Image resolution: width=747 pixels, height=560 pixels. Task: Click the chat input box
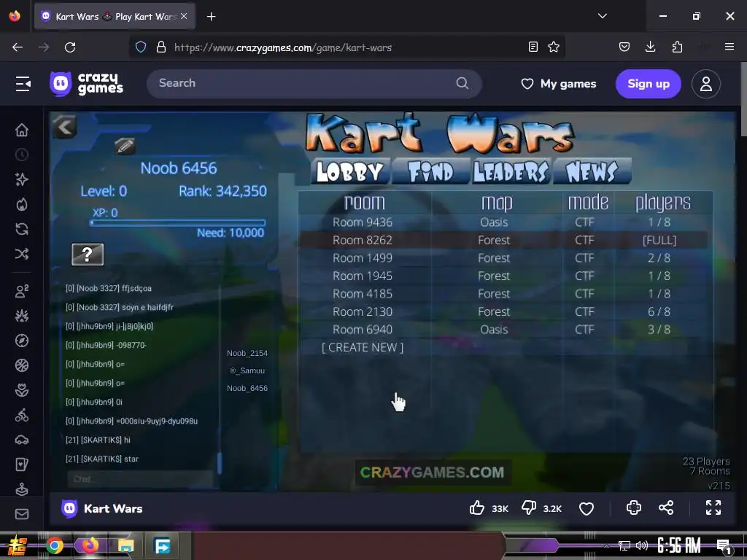tap(141, 478)
